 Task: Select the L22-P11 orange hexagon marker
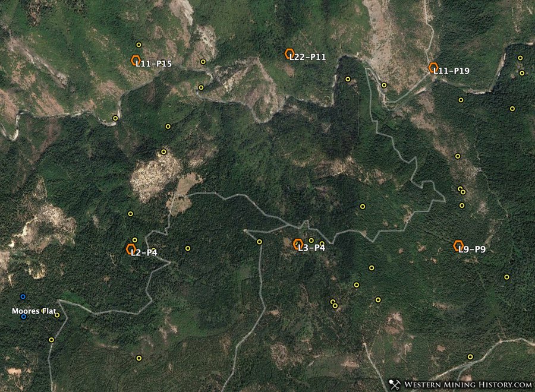click(289, 54)
